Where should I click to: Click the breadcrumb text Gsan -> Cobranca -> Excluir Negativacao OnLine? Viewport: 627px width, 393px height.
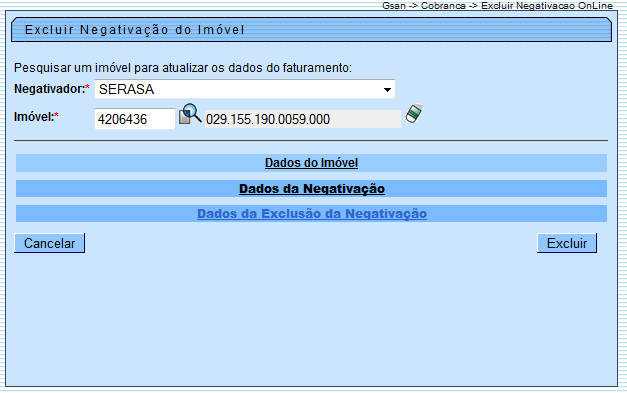click(497, 6)
